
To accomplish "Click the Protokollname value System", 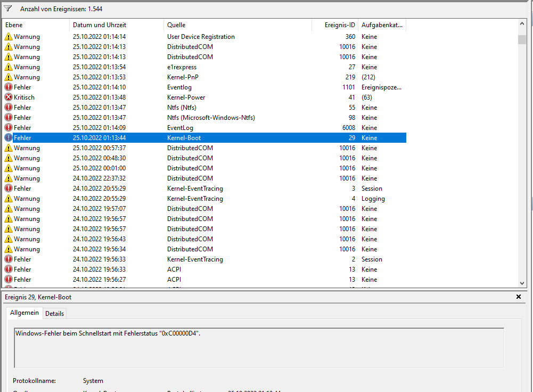I will [x=93, y=381].
